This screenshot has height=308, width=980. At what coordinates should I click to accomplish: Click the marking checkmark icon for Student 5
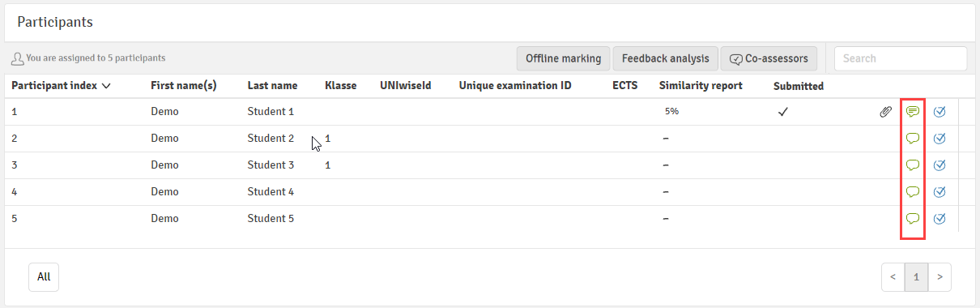tap(940, 219)
